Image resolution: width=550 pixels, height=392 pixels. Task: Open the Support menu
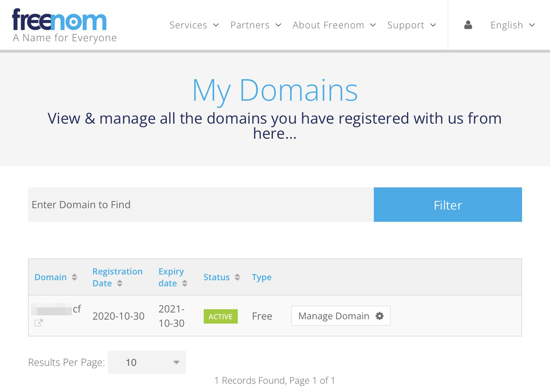(x=412, y=25)
